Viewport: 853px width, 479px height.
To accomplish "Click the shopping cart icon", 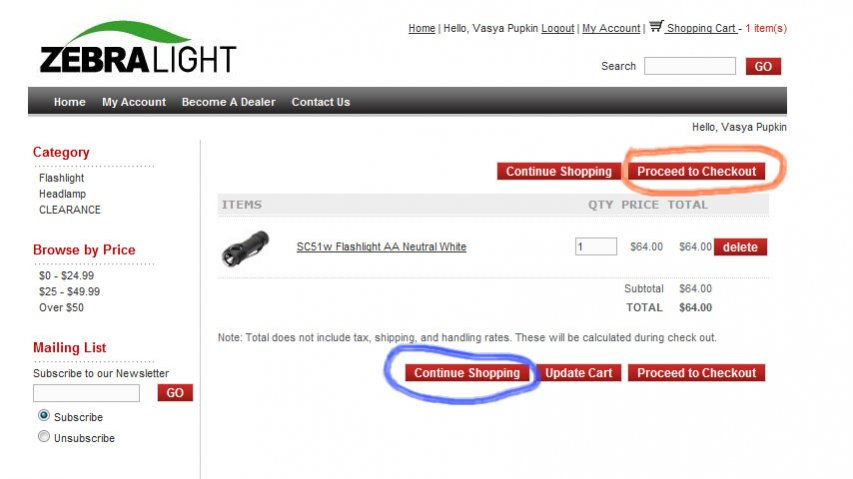I will pos(656,26).
